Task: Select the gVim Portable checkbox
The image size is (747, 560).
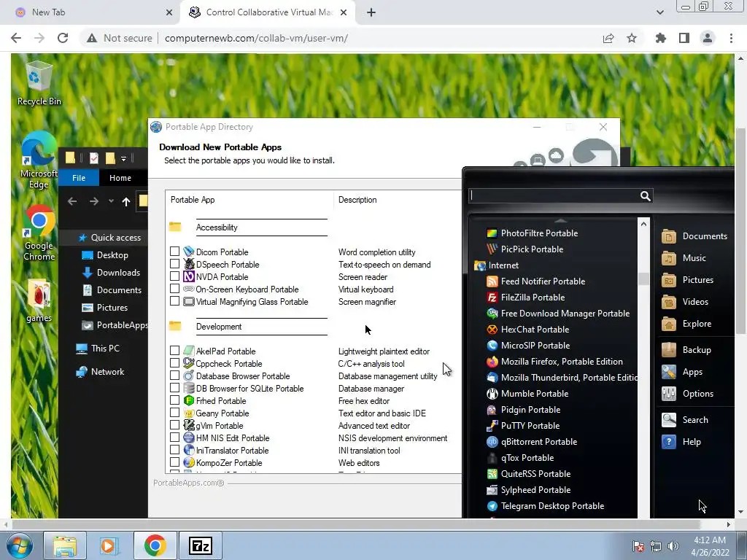Action: point(175,425)
